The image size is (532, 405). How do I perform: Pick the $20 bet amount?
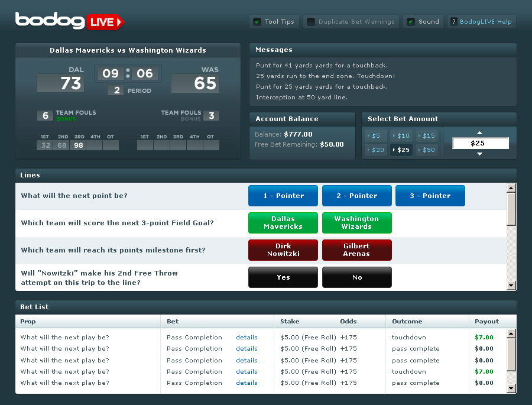pos(376,150)
